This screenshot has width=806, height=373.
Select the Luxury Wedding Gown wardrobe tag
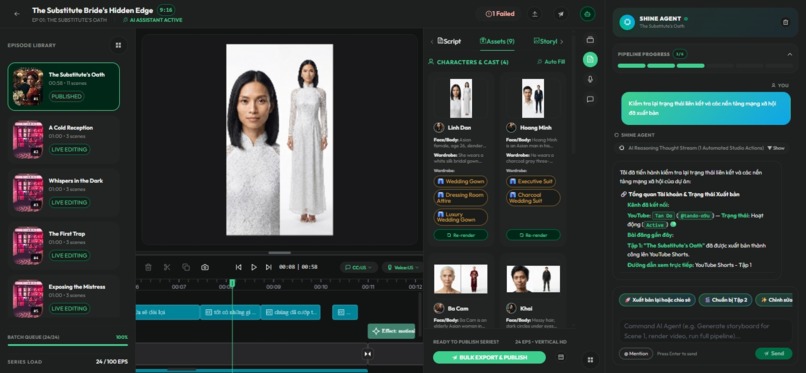pos(461,217)
